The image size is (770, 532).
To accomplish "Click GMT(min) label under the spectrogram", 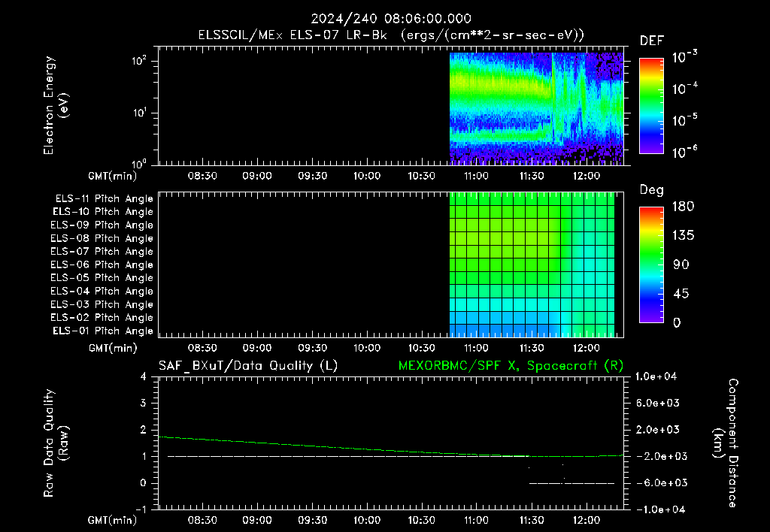I will (x=113, y=176).
